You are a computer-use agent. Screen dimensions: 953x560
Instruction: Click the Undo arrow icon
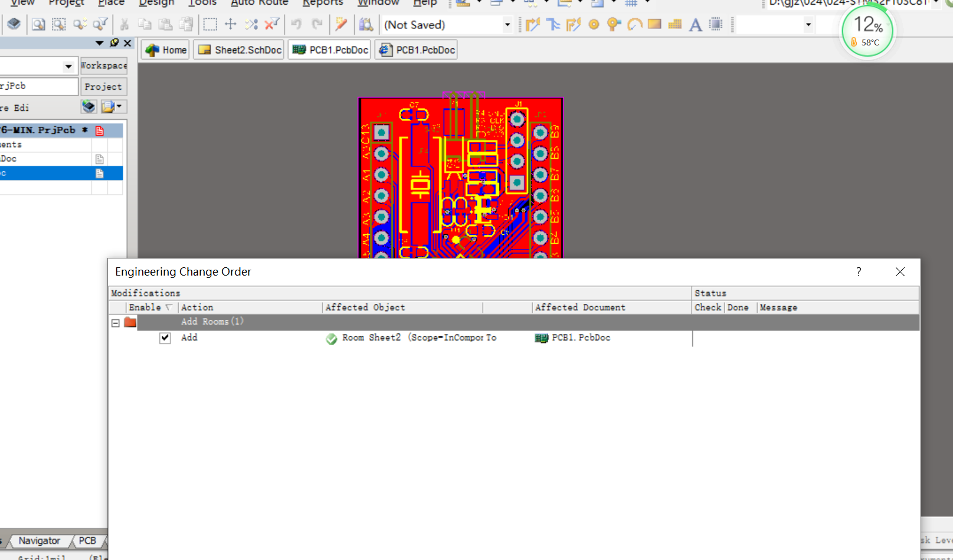296,24
